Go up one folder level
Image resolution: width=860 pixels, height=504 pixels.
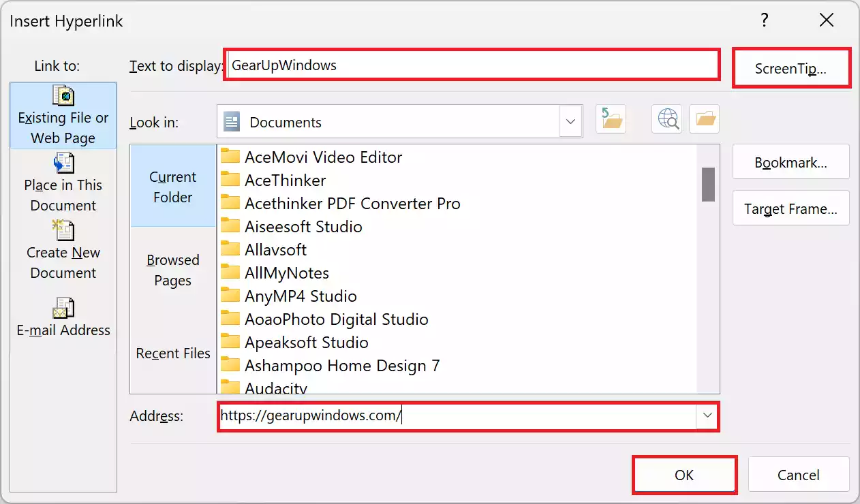611,119
